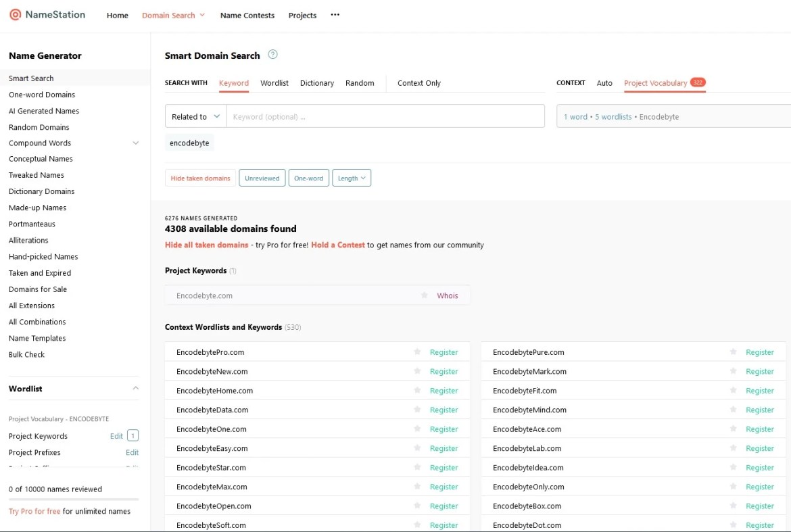Click the Project Keywords count box showing 1
Viewport: 791px width, 532px height.
point(133,435)
